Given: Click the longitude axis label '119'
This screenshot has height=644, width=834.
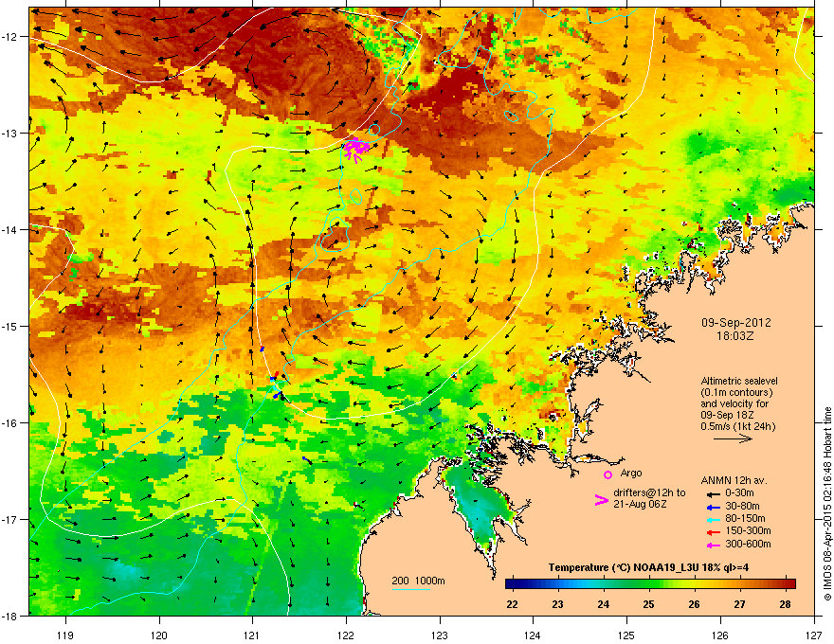Looking at the screenshot, I should pyautogui.click(x=65, y=635).
